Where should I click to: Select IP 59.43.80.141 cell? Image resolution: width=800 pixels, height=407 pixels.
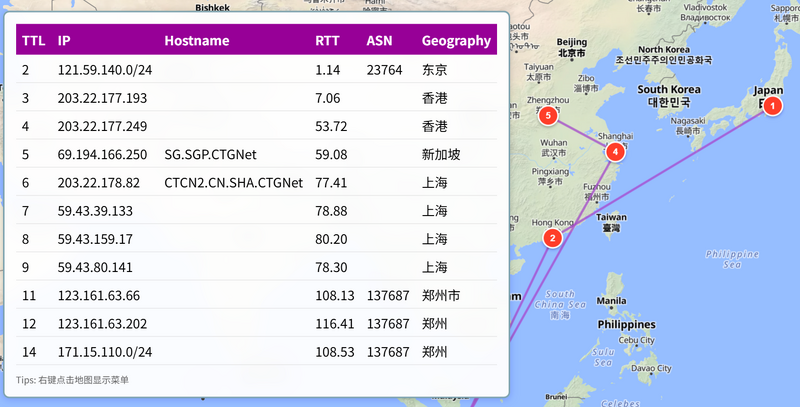coord(95,267)
